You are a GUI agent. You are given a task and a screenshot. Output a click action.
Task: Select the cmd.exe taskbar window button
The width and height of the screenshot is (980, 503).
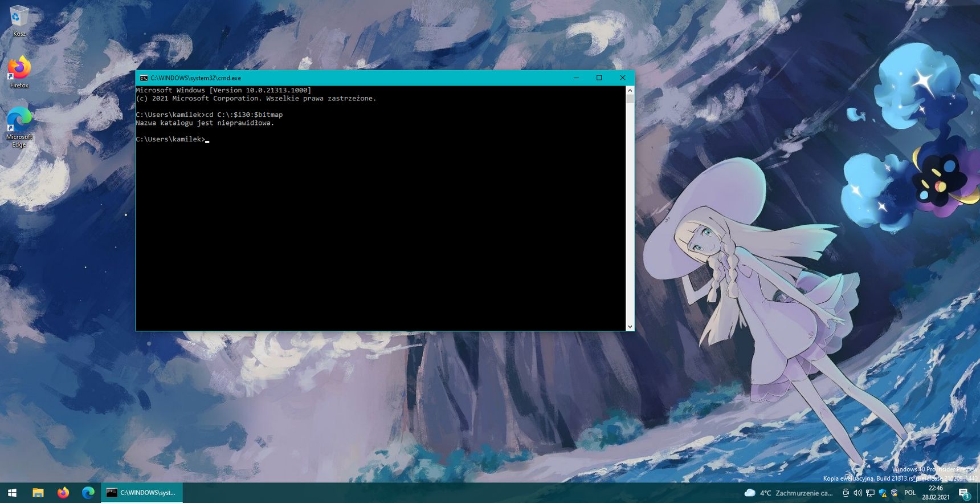click(142, 493)
